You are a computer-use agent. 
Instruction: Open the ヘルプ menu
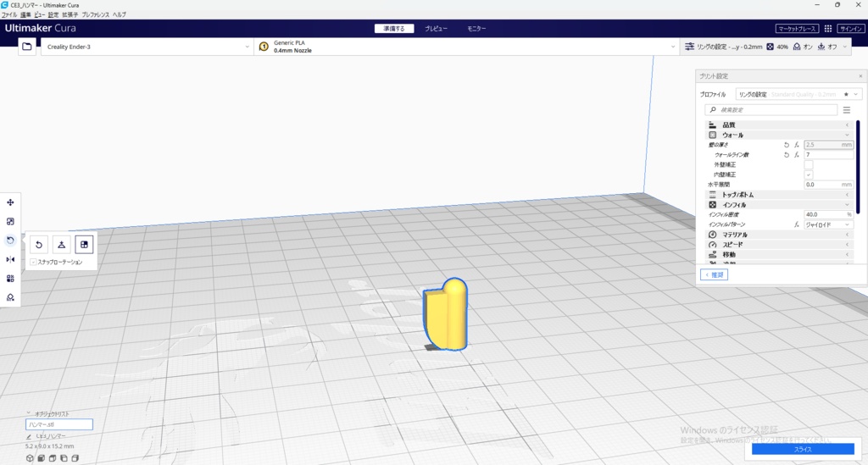119,15
